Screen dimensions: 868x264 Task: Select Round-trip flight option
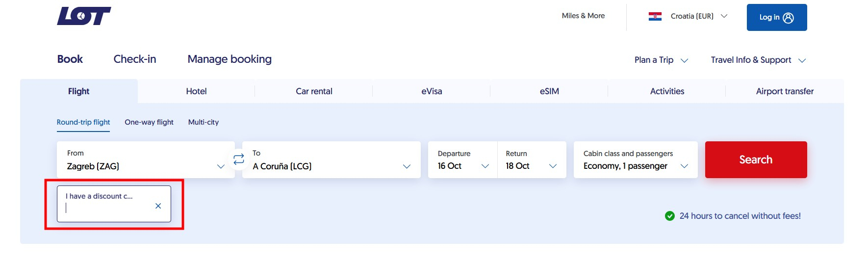83,122
